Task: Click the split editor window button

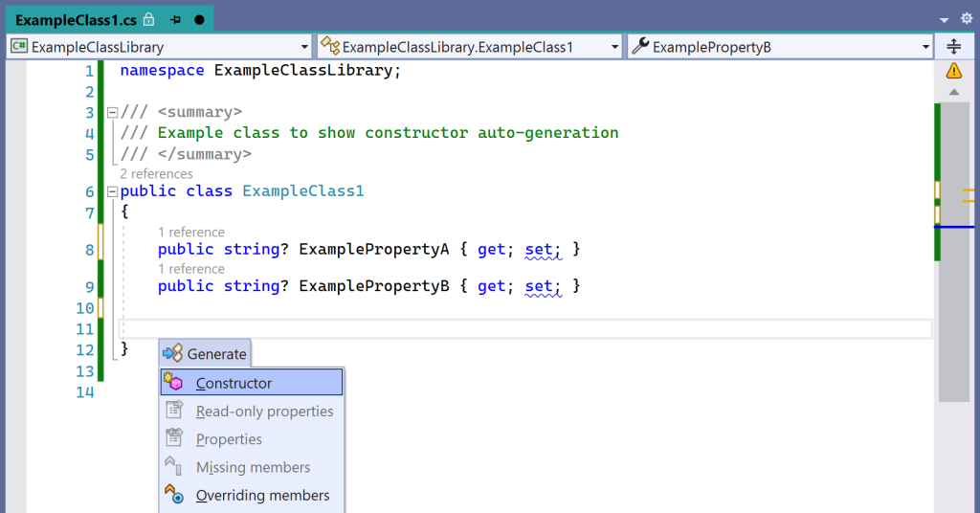Action: point(954,46)
